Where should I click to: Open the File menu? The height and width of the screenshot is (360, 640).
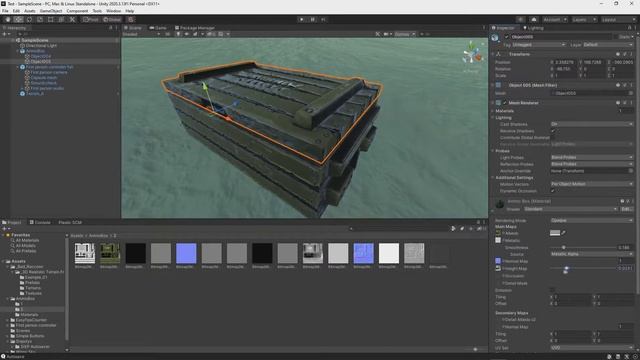point(5,11)
